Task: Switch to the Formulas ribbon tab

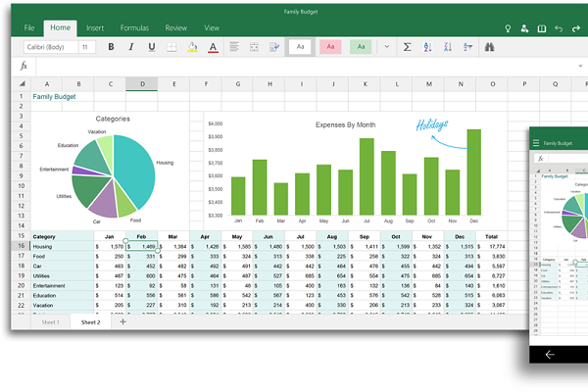Action: (x=136, y=28)
